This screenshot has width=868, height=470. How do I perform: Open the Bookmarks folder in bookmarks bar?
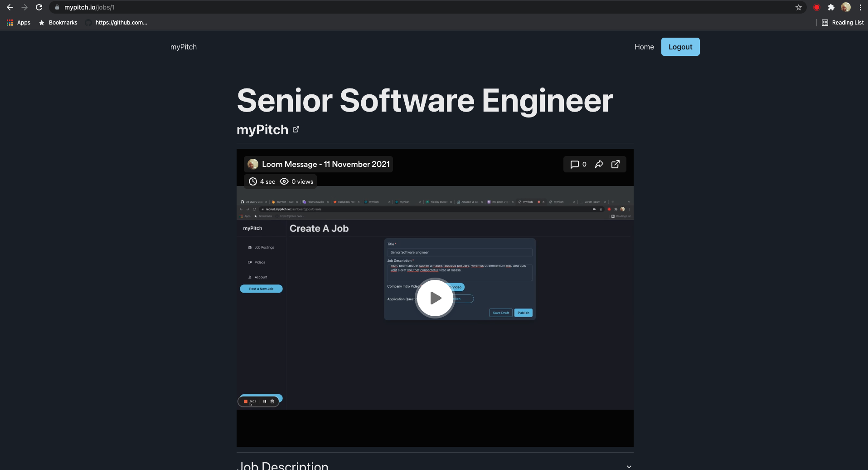[58, 23]
